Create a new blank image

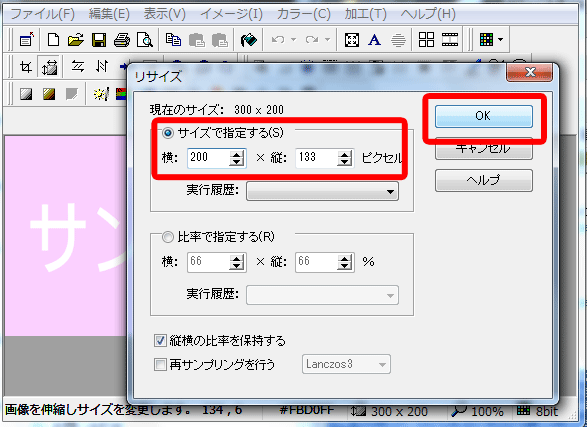pyautogui.click(x=53, y=39)
